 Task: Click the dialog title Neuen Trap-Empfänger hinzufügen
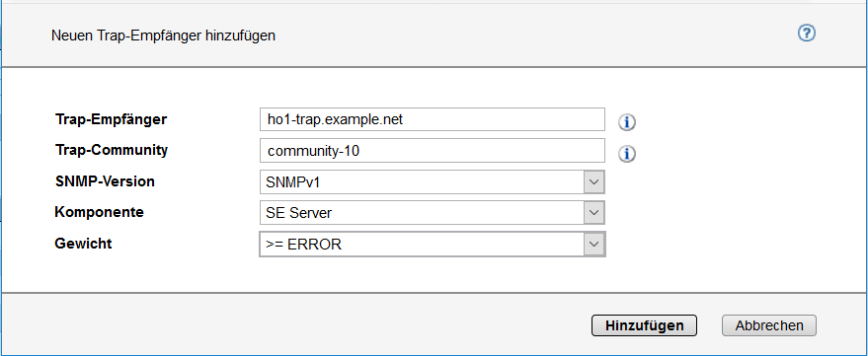(163, 36)
